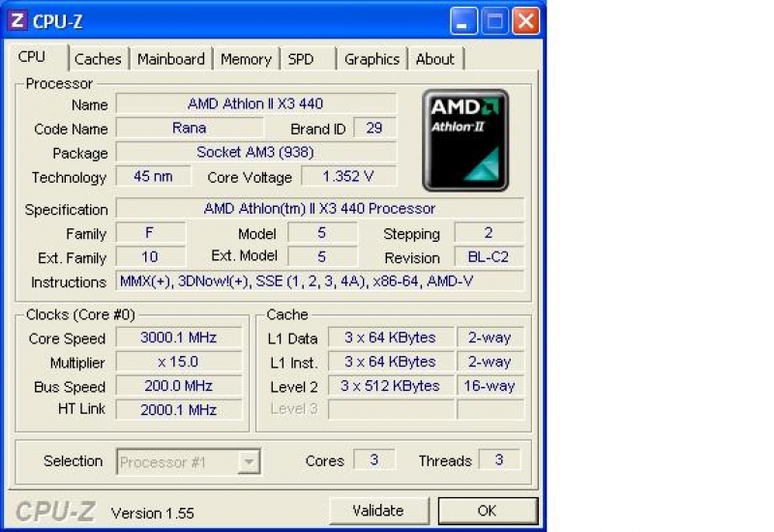The width and height of the screenshot is (774, 532).
Task: Click the Instructions field listing MMX(+)
Action: 320,281
